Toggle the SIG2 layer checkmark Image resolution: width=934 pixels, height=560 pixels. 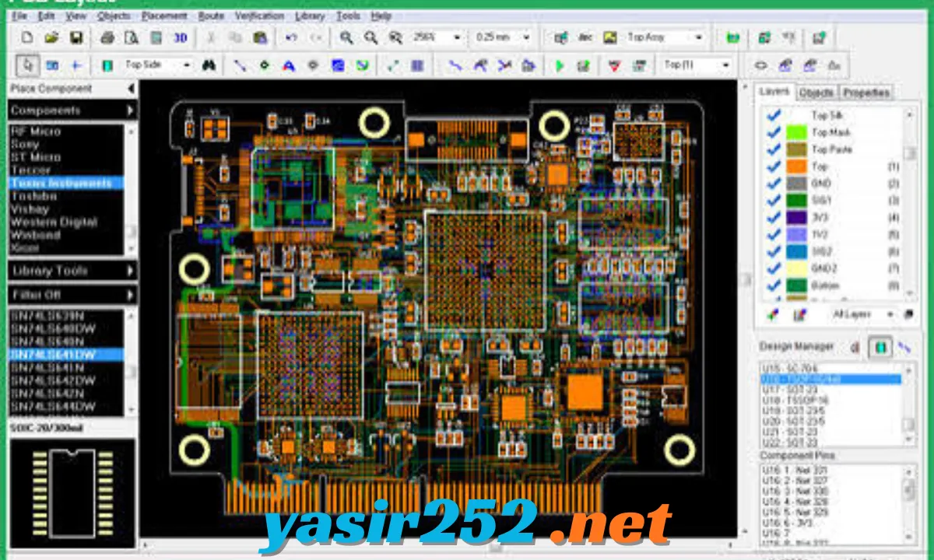pyautogui.click(x=774, y=251)
